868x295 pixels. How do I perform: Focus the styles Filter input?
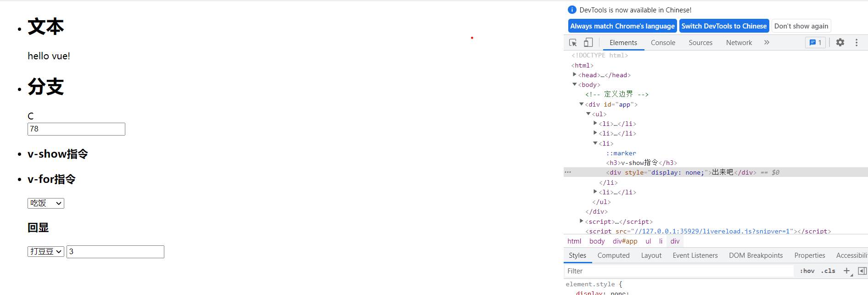pyautogui.click(x=678, y=271)
